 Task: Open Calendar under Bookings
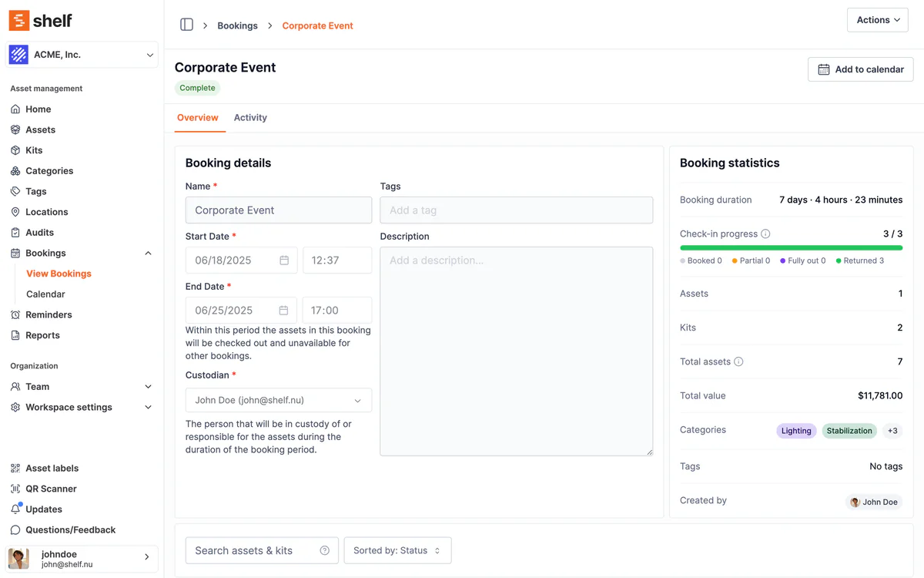coord(45,294)
